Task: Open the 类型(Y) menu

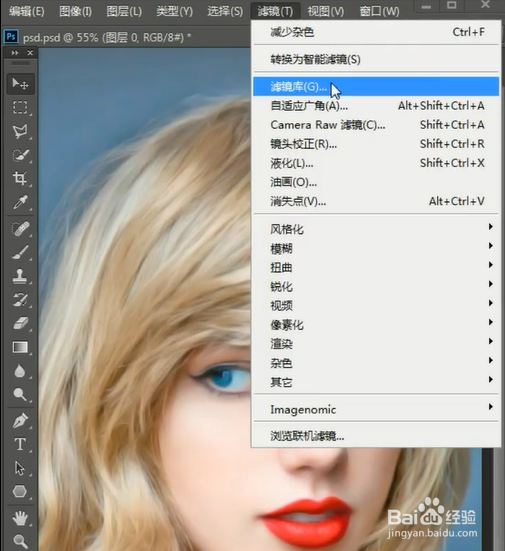Action: pos(175,11)
